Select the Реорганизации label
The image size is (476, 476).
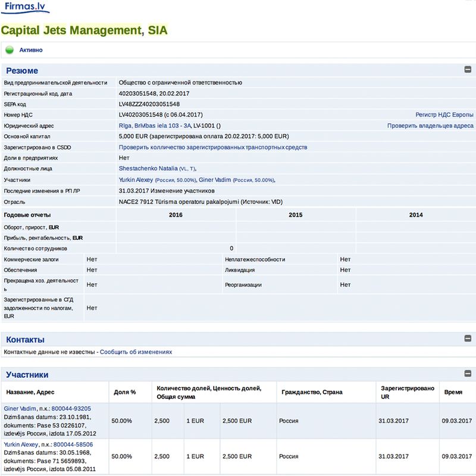[x=243, y=285]
